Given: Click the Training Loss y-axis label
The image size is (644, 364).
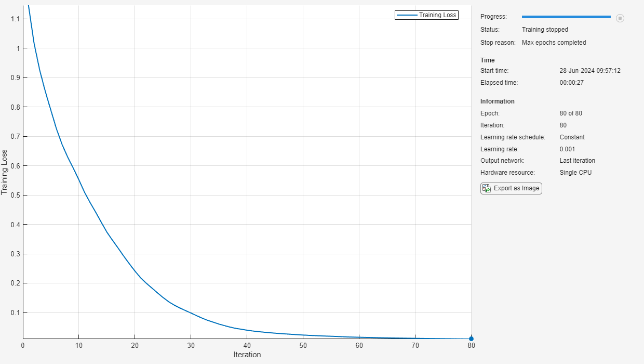Looking at the screenshot, I should pos(5,172).
